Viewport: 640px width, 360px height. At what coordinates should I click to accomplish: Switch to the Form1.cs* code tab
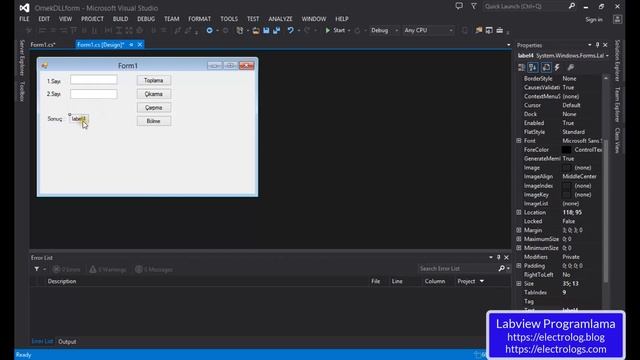43,45
